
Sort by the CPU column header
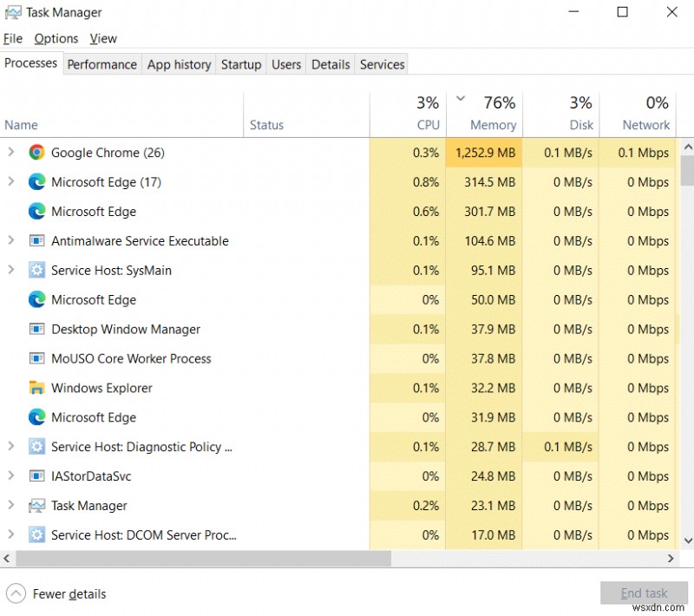[x=408, y=115]
